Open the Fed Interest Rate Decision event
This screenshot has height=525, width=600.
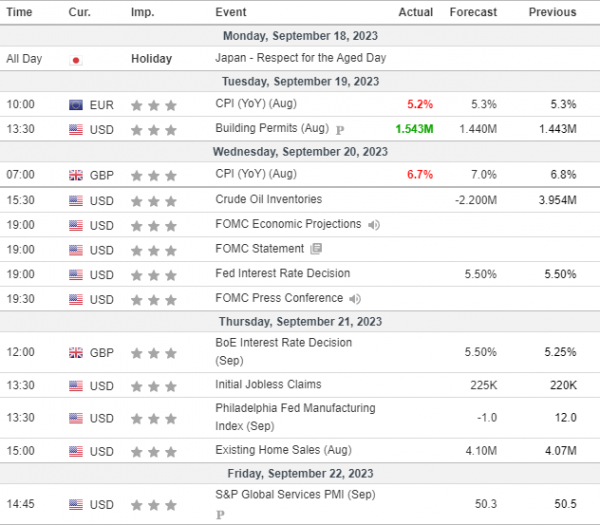coord(283,274)
